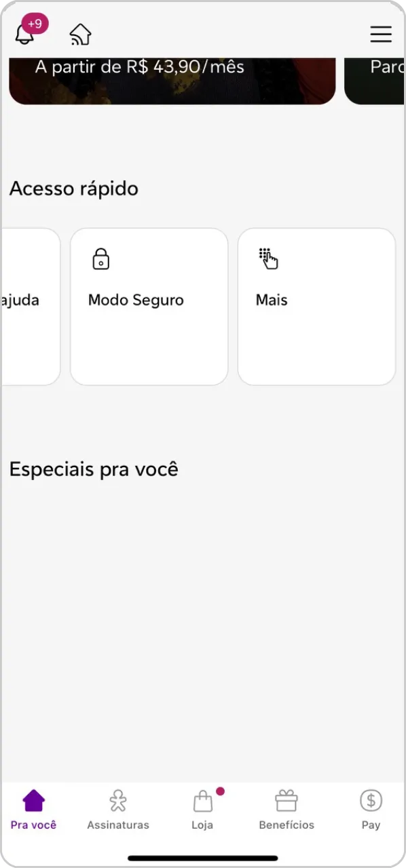This screenshot has height=868, width=406.
Task: Select the Pay dollar icon
Action: click(371, 800)
